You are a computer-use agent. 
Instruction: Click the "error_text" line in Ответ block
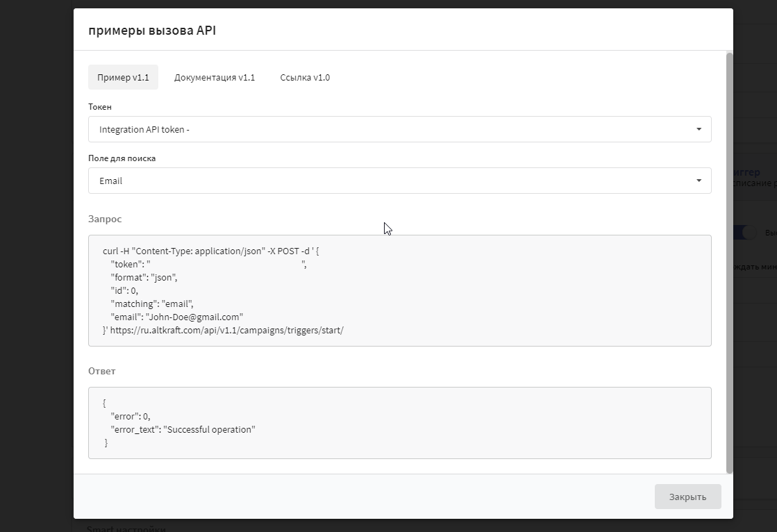pyautogui.click(x=183, y=429)
